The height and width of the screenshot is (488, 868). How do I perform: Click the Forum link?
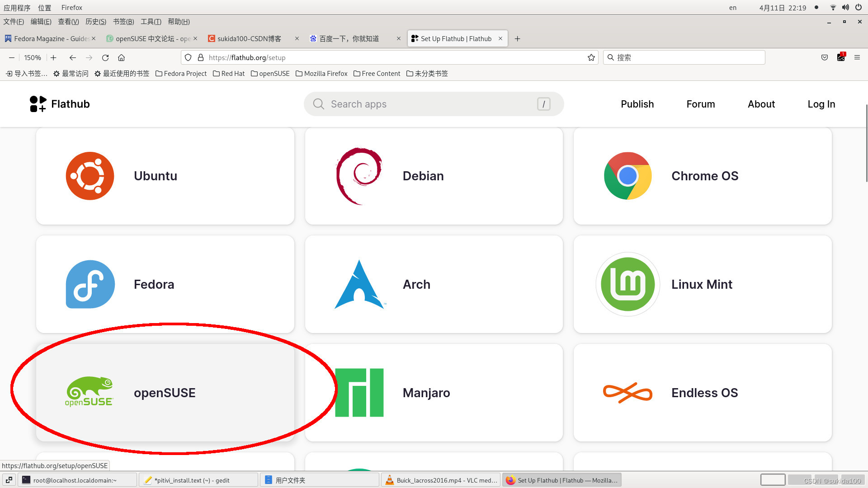(x=700, y=104)
